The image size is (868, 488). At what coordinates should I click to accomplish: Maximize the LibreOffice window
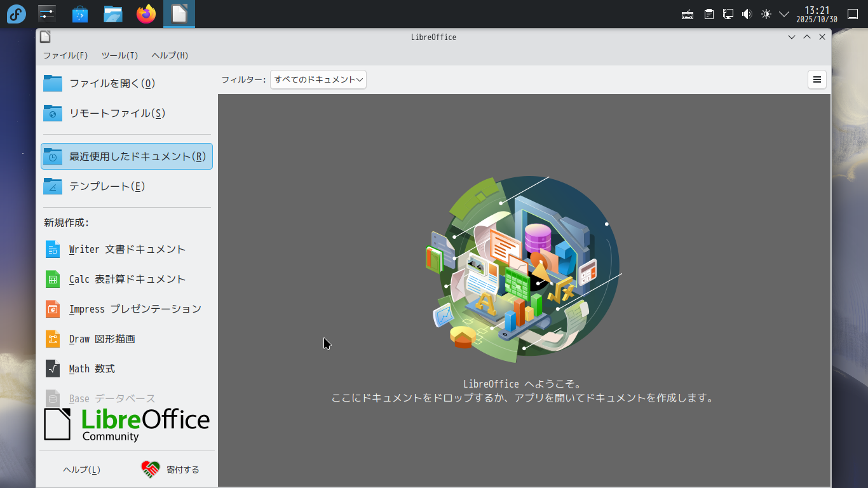(807, 37)
